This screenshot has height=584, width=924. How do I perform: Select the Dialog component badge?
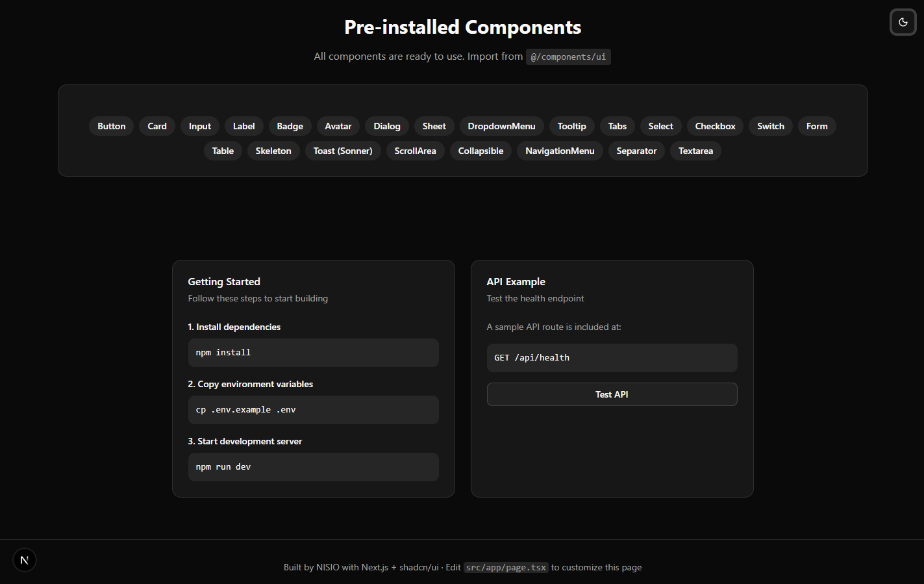[387, 126]
